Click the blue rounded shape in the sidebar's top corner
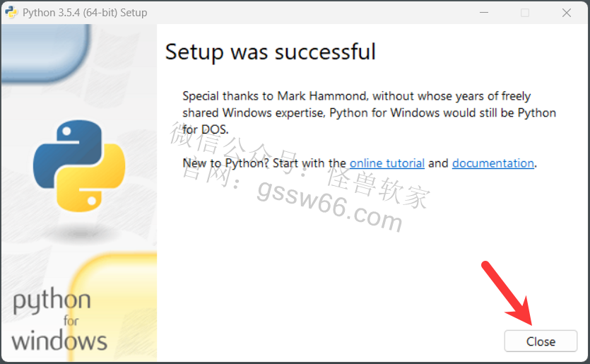Screen dimensions: 590x364 click(x=46, y=52)
